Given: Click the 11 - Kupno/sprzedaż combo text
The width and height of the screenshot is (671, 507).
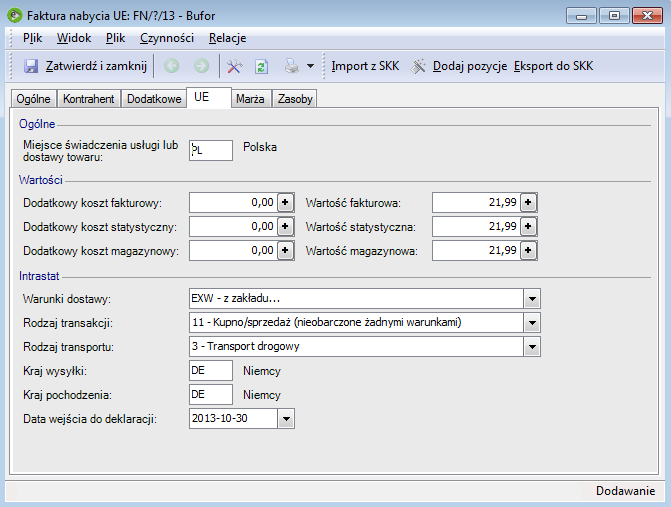Looking at the screenshot, I should click(x=327, y=322).
